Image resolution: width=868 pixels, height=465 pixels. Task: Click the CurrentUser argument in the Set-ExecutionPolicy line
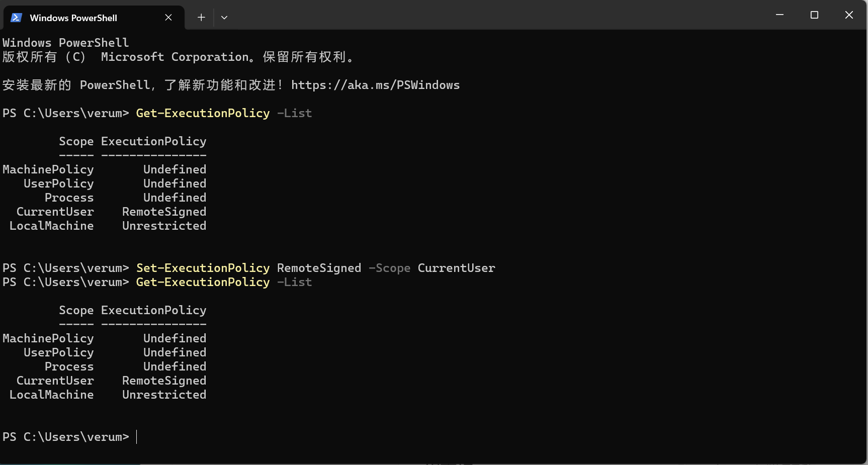456,268
